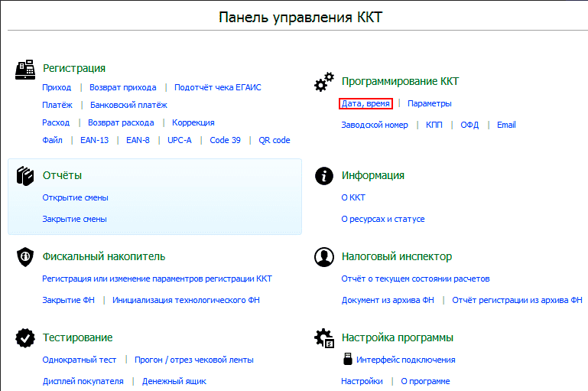Image resolution: width=588 pixels, height=391 pixels.
Task: Click the Тестирование heading
Action: pos(77,337)
